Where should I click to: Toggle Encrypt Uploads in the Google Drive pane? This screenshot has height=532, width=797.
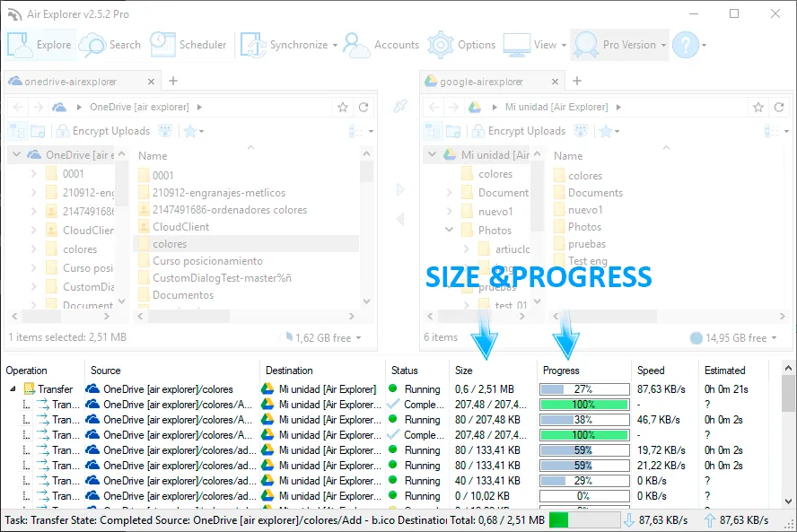pos(519,131)
